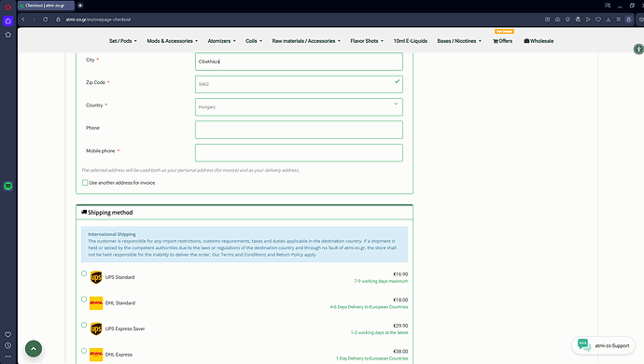Click the scroll-to-top arrow button

point(34,349)
